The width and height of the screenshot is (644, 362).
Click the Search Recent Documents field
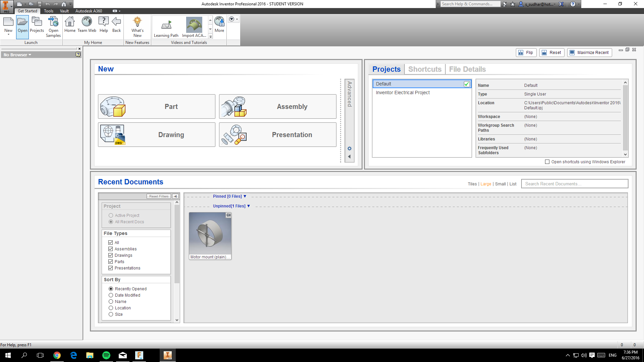[575, 184]
